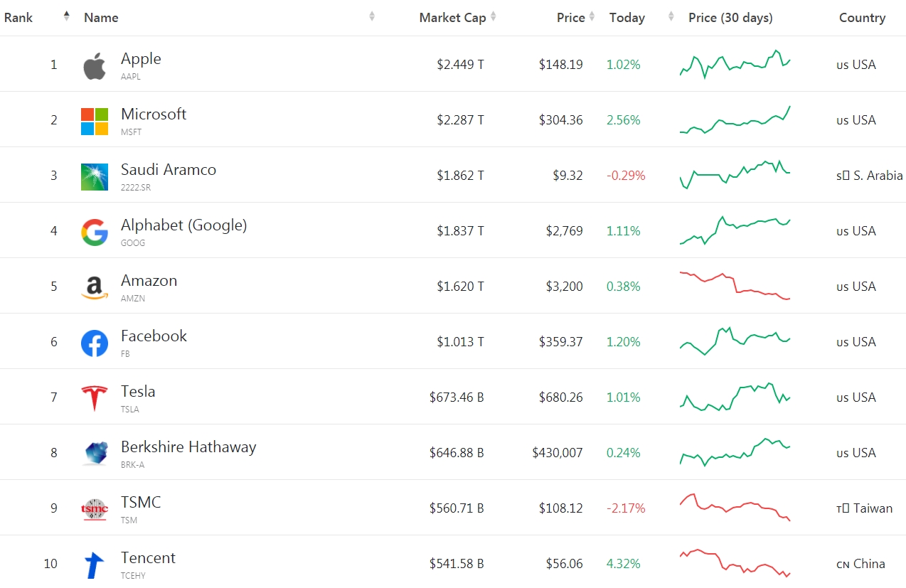Click Apple market cap $2.449 T

pos(461,65)
